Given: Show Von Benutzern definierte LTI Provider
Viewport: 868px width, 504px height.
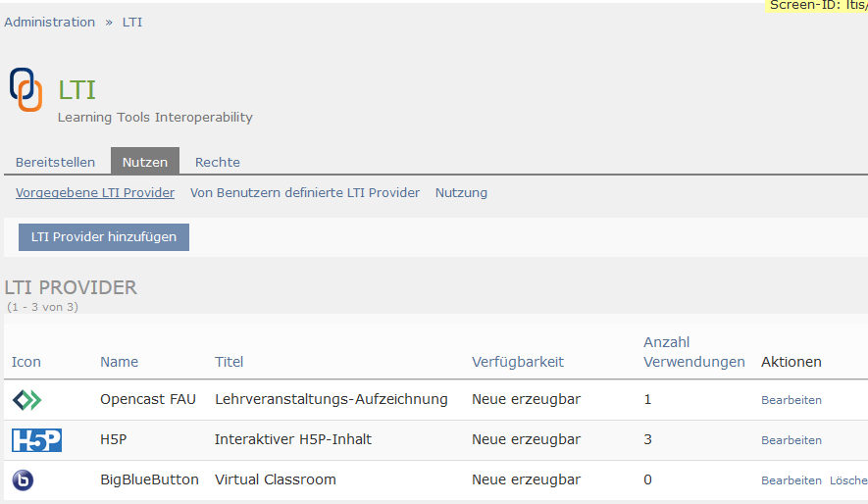Looking at the screenshot, I should [305, 193].
